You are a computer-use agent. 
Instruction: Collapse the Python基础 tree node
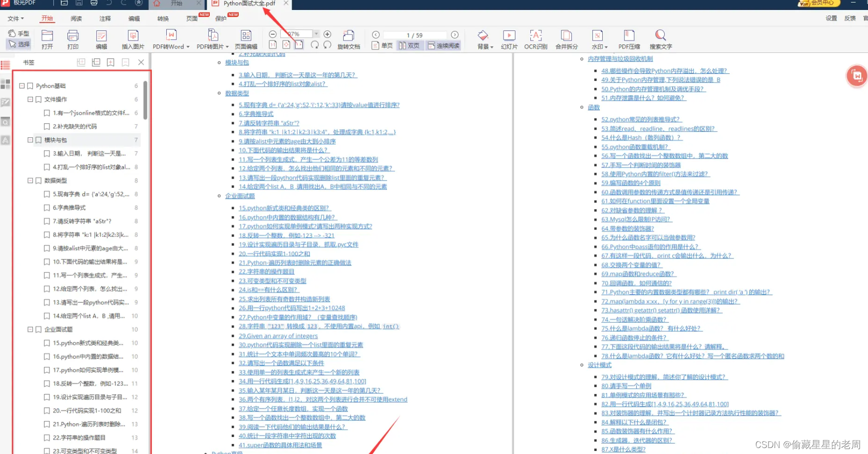(22, 86)
